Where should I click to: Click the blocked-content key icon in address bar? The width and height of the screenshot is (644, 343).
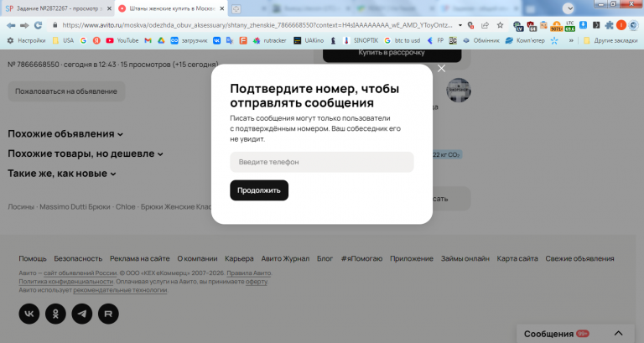(x=471, y=25)
